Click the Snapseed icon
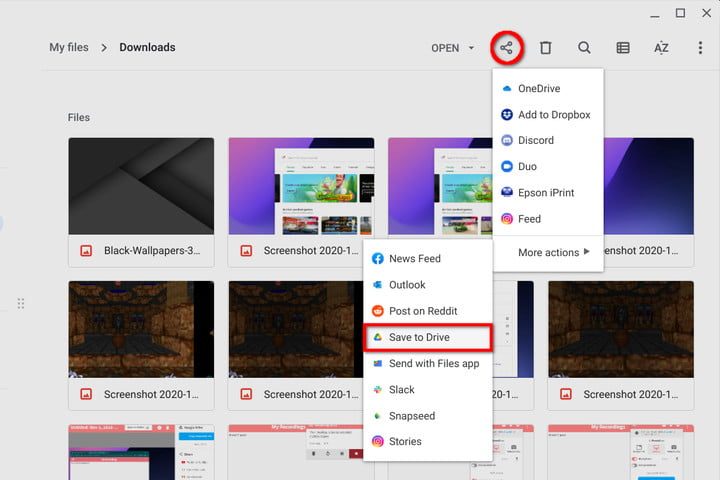Screen dimensions: 720x480 coord(377,416)
